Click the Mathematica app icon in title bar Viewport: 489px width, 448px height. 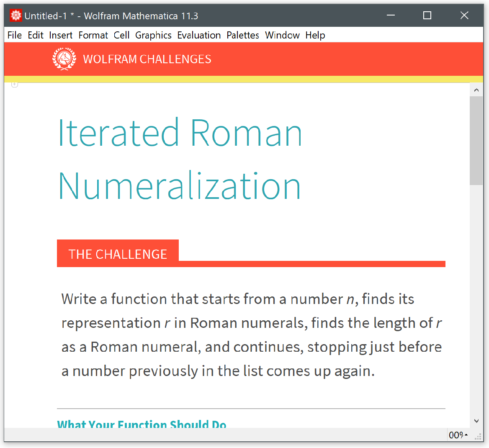click(15, 16)
